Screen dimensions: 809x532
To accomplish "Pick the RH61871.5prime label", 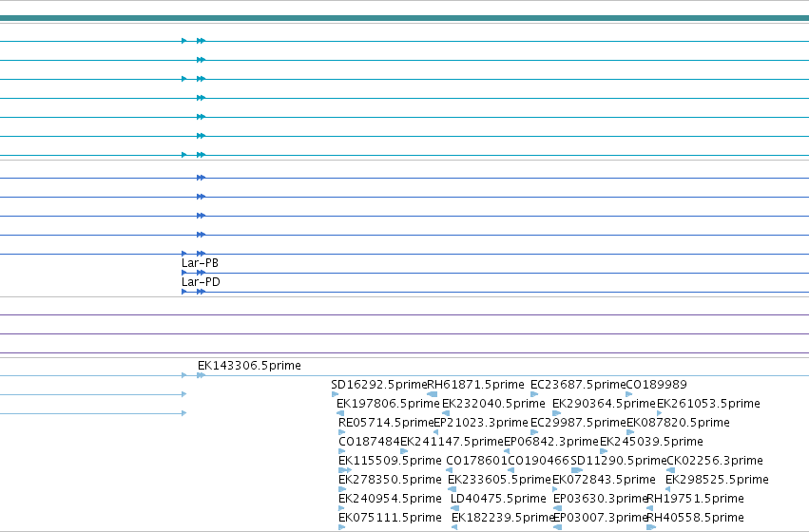I will pos(475,385).
